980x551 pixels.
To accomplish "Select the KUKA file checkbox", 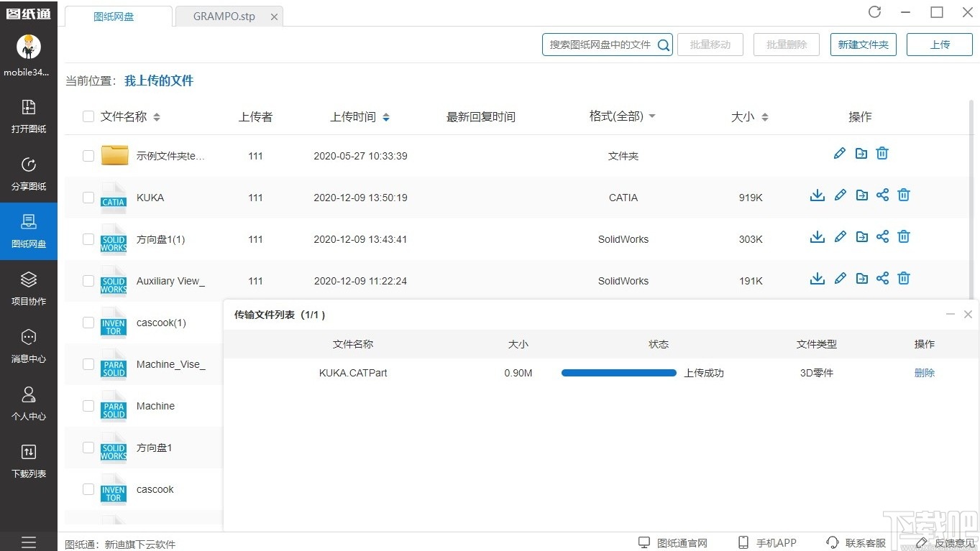I will 88,198.
